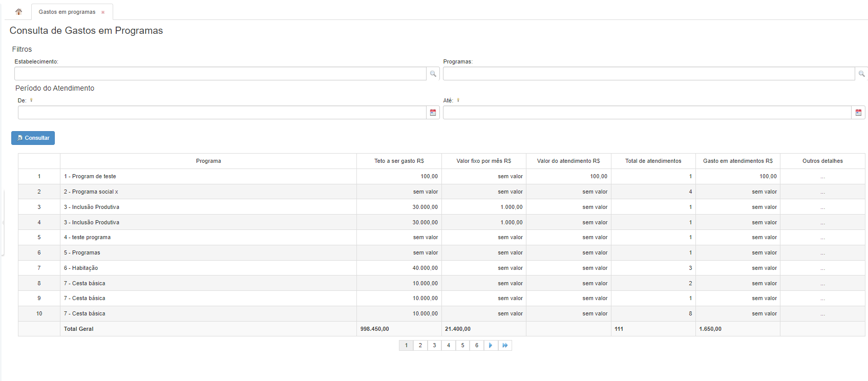Image resolution: width=868 pixels, height=381 pixels.
Task: Click the Consultar button
Action: coord(33,138)
